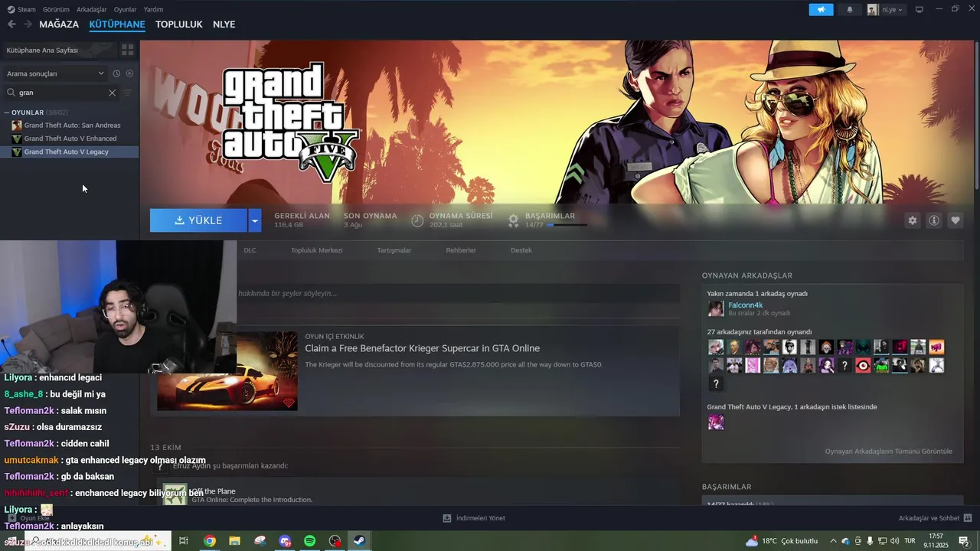Open the DLC tab
Screen dimensions: 980x551
(250, 250)
